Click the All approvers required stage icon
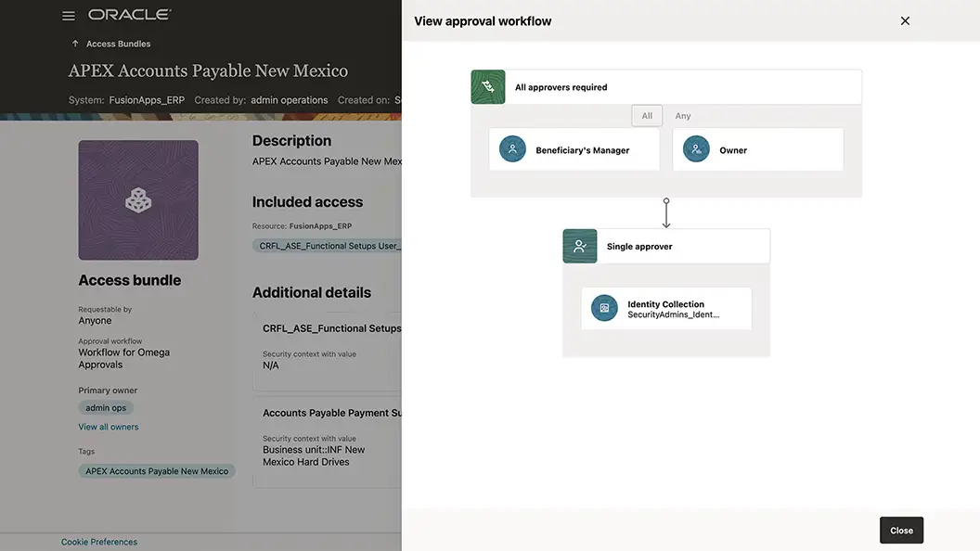The height and width of the screenshot is (551, 980). [x=488, y=87]
